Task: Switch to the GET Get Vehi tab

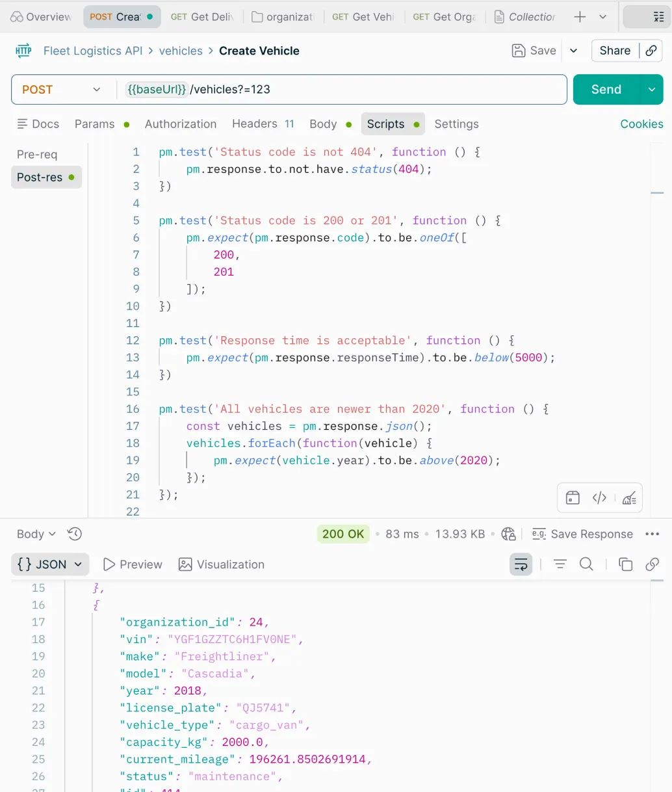Action: tap(363, 17)
